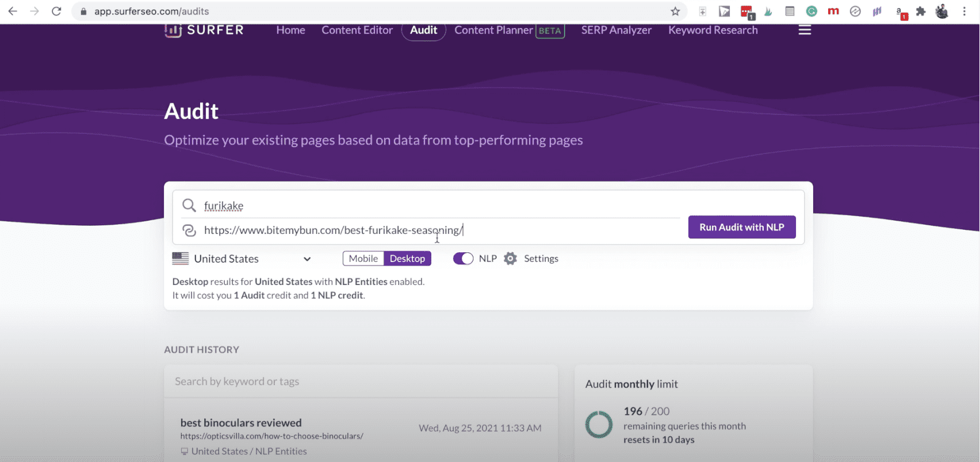The height and width of the screenshot is (462, 980).
Task: Bookmark this page with the star icon
Action: point(675,11)
